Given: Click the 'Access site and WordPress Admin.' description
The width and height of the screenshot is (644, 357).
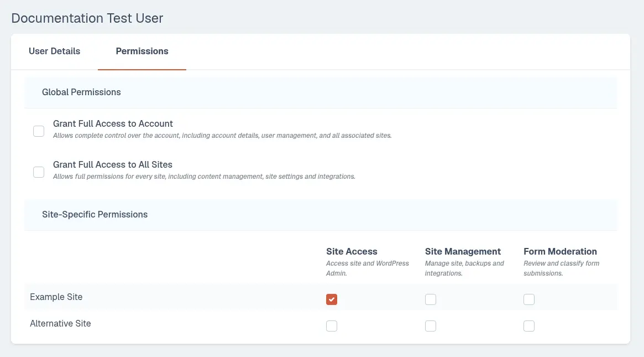Looking at the screenshot, I should coord(368,268).
